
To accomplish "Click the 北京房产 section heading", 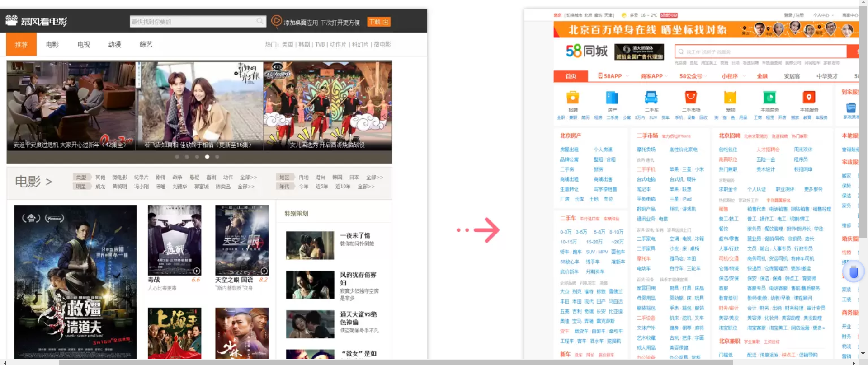I will tap(571, 136).
